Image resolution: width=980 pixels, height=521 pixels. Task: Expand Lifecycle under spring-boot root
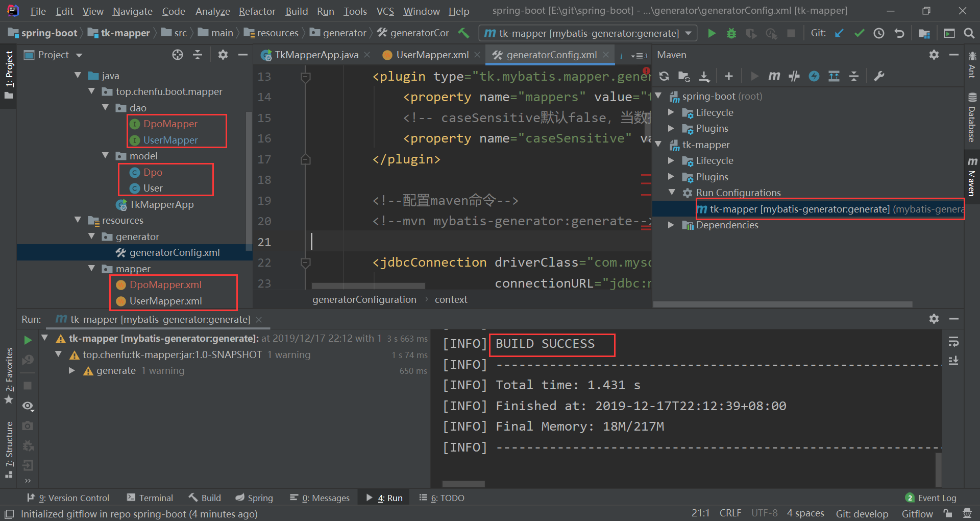(672, 112)
